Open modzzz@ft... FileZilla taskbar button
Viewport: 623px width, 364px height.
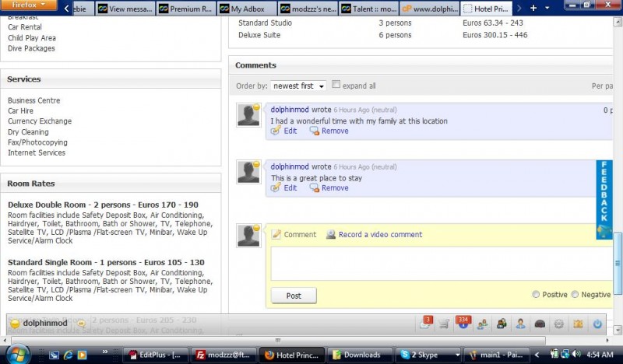[224, 355]
